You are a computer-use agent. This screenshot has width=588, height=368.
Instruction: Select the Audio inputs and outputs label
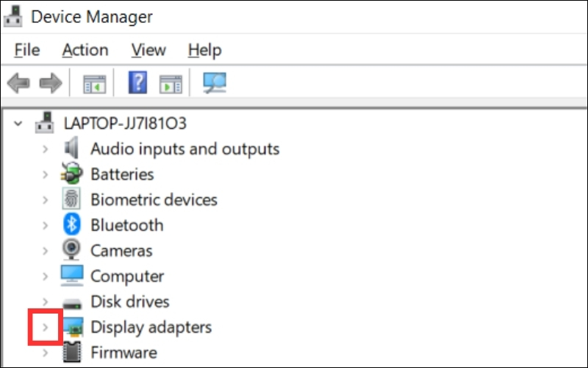pos(185,149)
